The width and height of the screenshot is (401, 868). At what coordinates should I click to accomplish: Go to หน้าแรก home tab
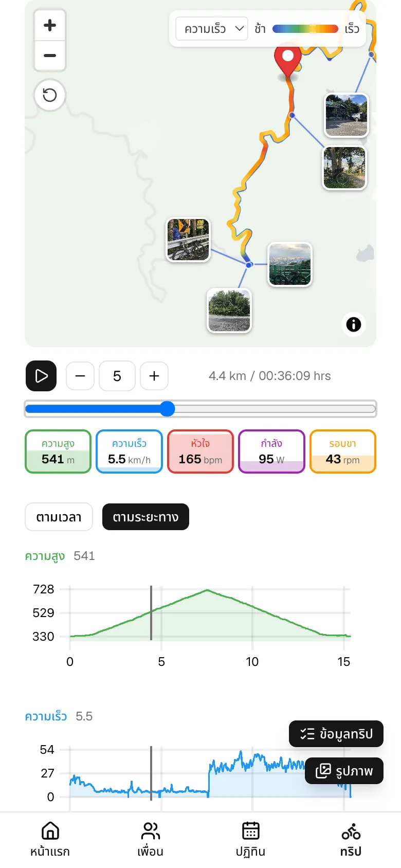[x=50, y=839]
